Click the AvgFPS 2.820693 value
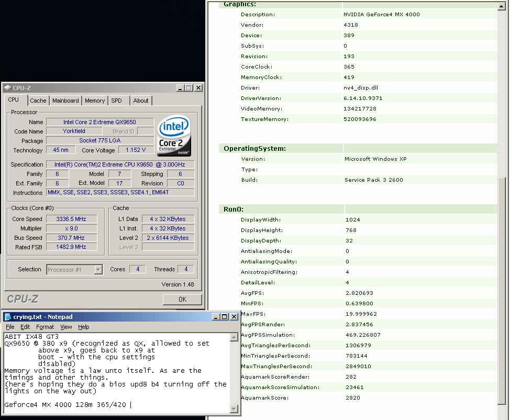Screen dimensions: 510x420 [x=359, y=293]
